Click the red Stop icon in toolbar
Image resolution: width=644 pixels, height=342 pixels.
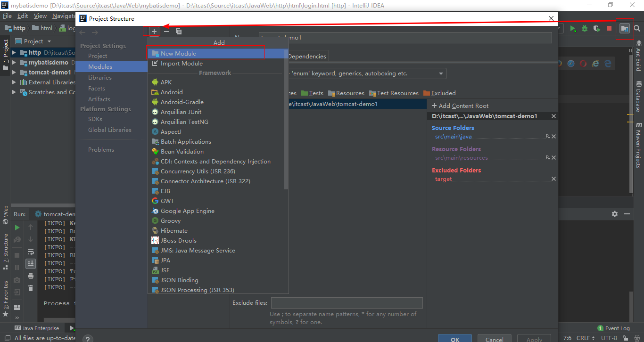point(609,29)
